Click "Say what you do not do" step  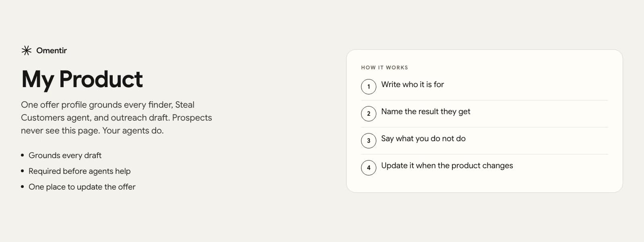point(423,138)
